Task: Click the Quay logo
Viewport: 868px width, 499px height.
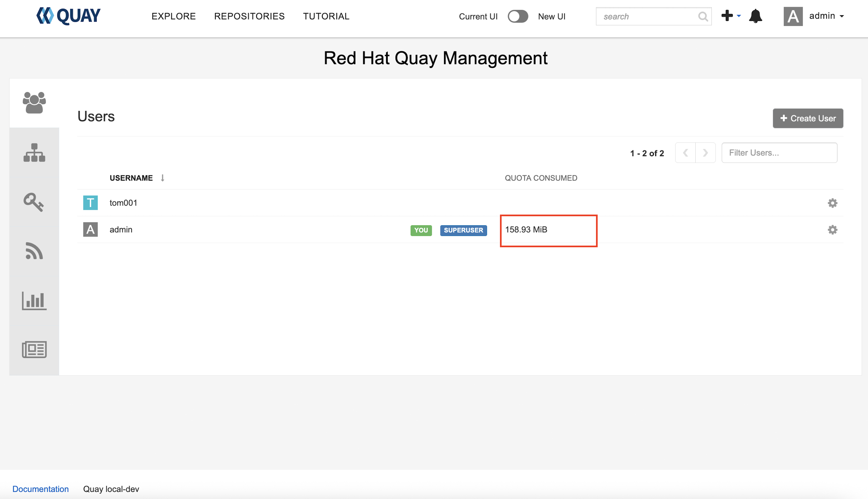Action: [68, 16]
